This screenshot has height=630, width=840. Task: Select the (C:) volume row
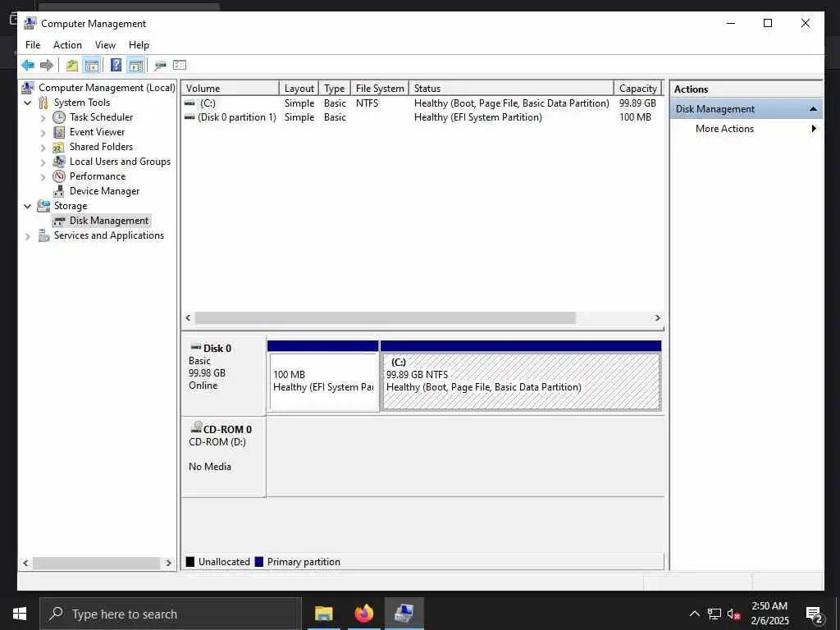click(x=422, y=103)
